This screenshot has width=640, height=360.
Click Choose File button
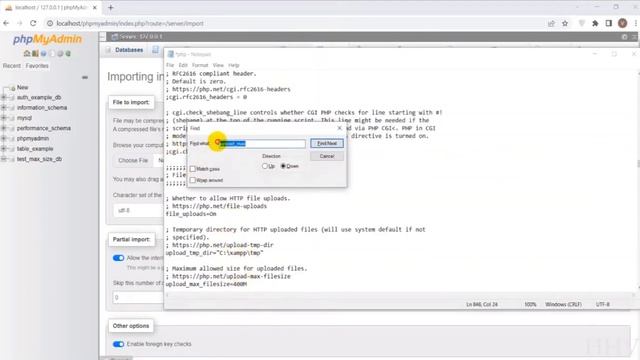click(x=133, y=160)
